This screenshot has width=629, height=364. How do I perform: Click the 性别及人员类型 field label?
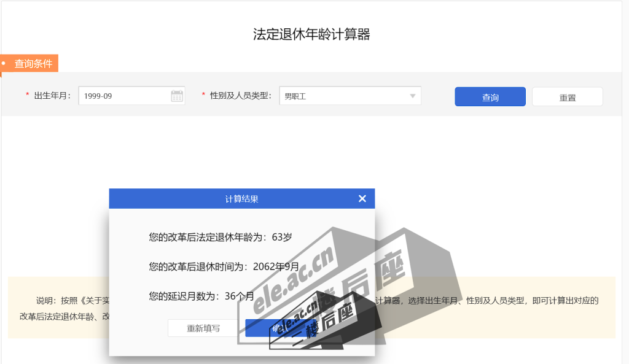coord(240,96)
